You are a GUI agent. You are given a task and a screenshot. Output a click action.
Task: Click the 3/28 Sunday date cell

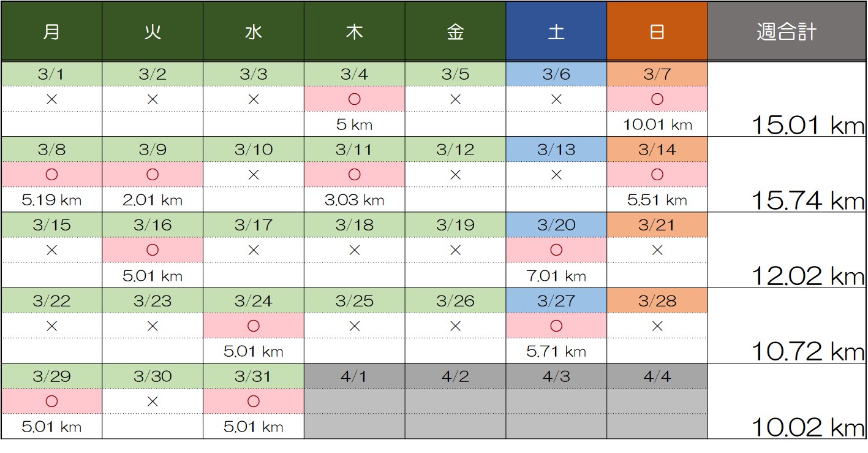tap(657, 301)
